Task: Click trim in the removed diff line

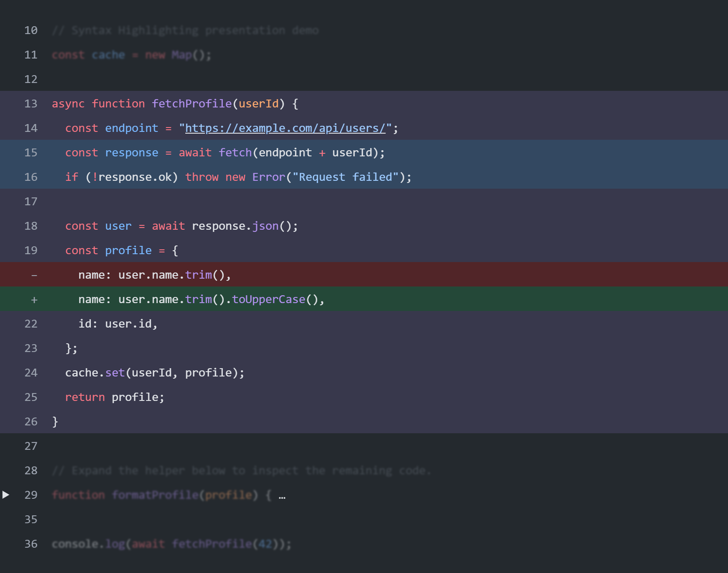Action: click(198, 275)
